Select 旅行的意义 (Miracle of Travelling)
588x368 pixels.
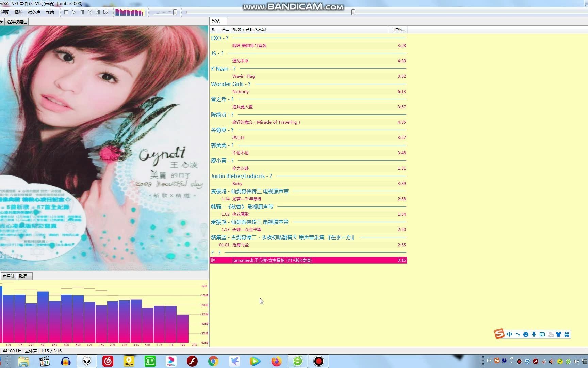click(x=308, y=122)
